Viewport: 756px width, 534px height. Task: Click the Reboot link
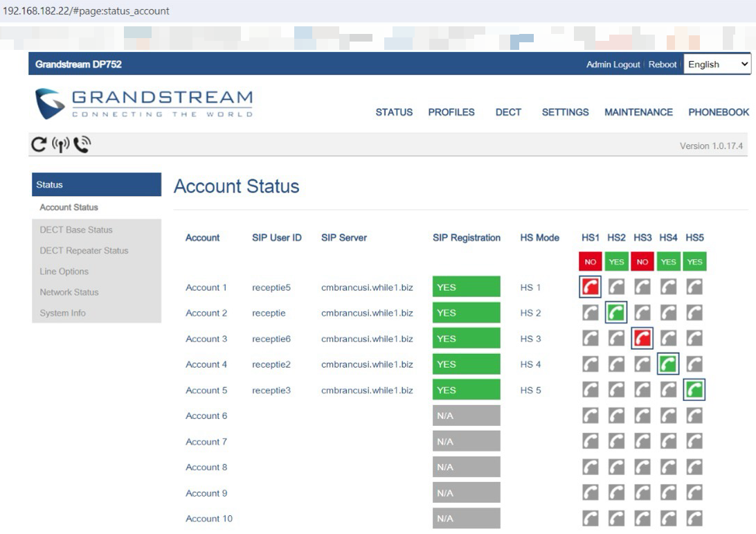(663, 64)
